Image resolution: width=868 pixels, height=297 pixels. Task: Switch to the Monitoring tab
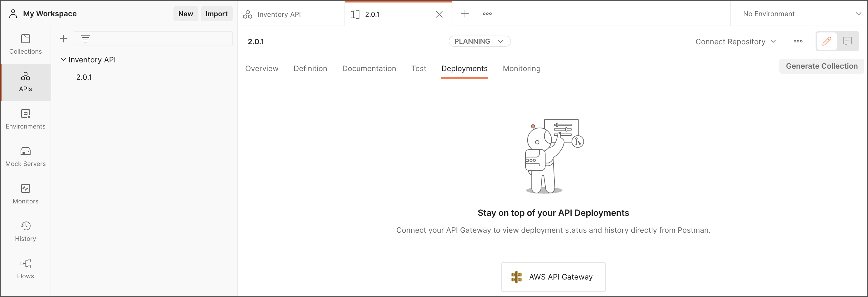(522, 68)
